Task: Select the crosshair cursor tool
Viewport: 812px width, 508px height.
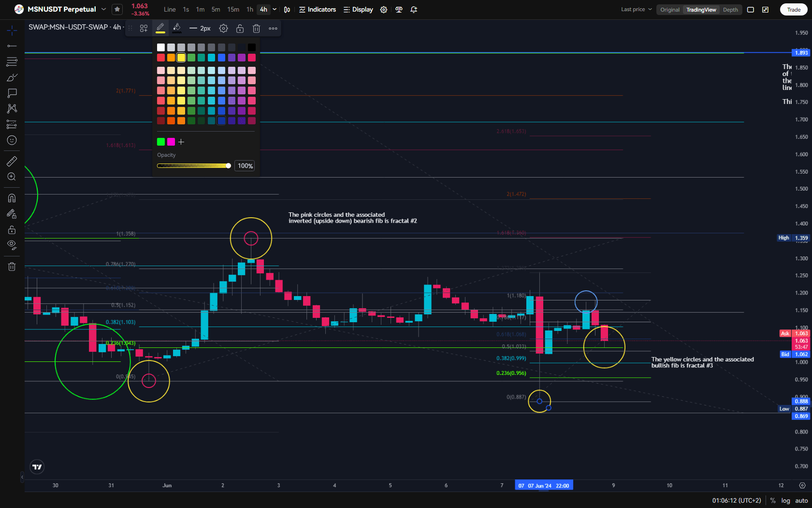Action: (x=12, y=30)
